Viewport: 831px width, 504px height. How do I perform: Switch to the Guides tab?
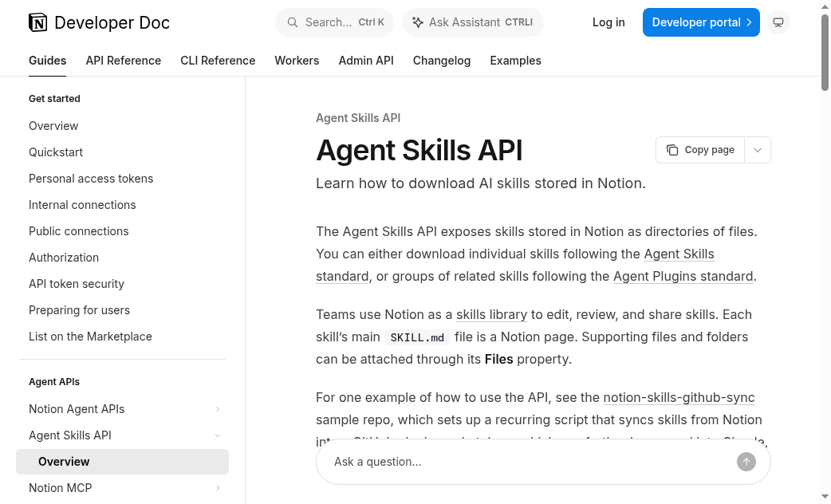tap(47, 61)
